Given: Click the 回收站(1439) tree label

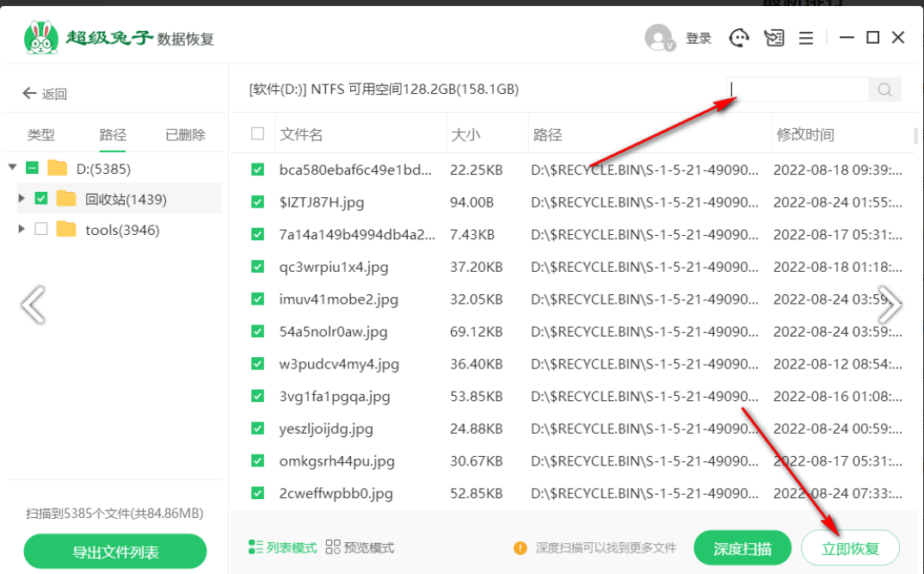Looking at the screenshot, I should click(126, 199).
